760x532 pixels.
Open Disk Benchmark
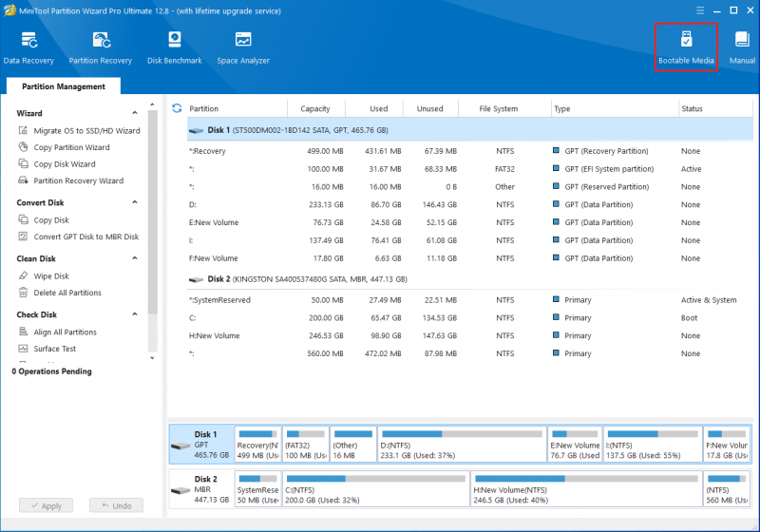pos(175,47)
